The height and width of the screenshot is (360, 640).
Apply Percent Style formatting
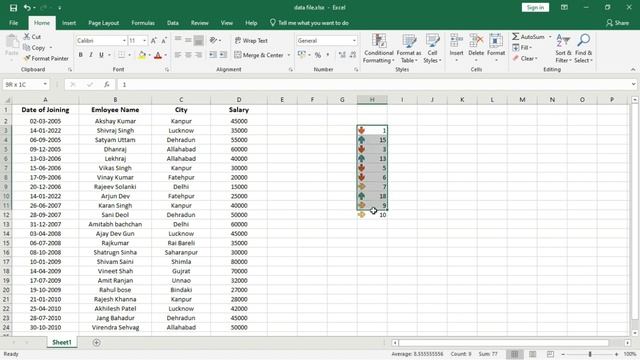point(318,55)
